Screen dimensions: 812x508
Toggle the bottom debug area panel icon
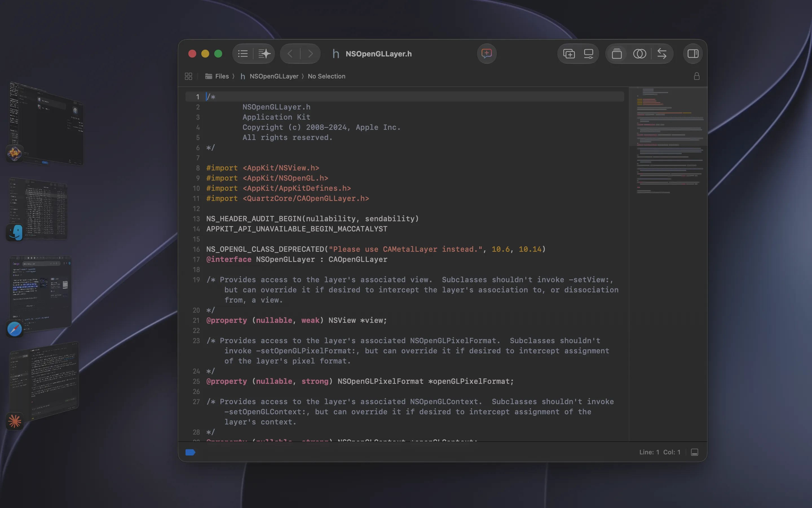pyautogui.click(x=694, y=452)
